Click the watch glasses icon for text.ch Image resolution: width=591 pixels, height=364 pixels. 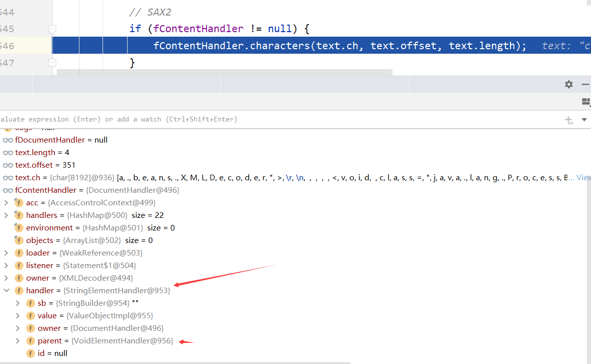(8, 178)
